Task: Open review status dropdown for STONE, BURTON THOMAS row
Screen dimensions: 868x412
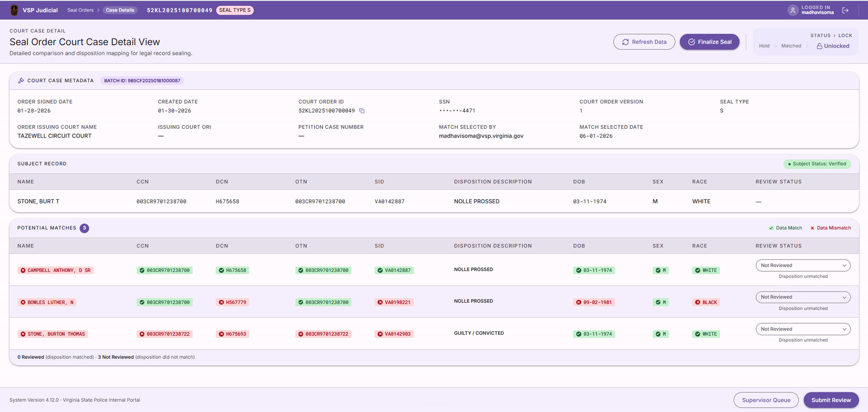Action: click(803, 329)
